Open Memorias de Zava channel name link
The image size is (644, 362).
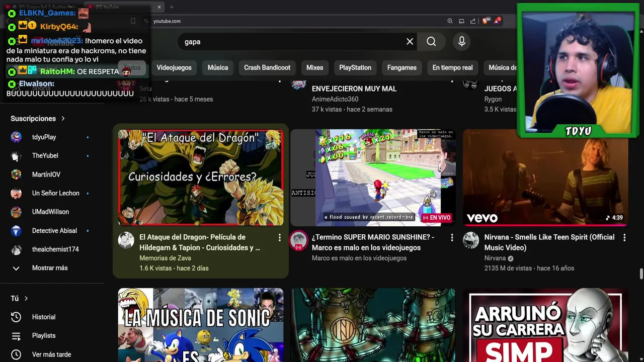pyautogui.click(x=165, y=258)
